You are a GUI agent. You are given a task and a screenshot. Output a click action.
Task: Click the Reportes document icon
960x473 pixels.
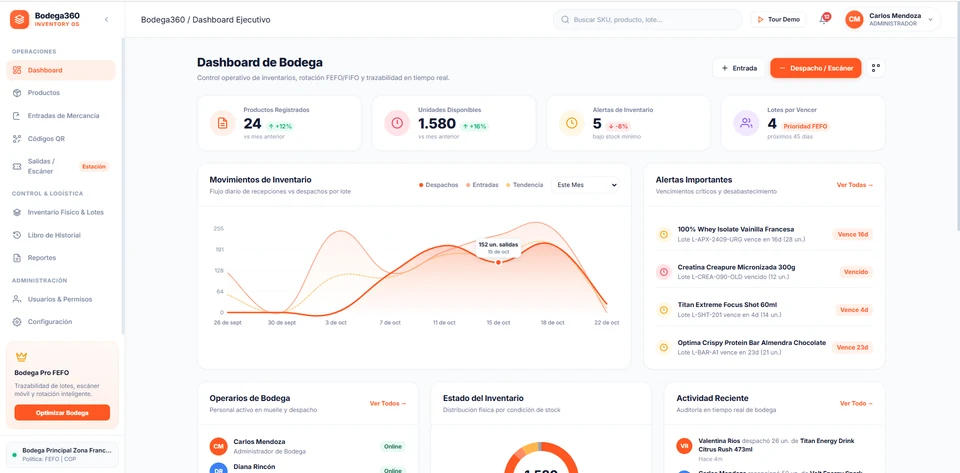point(17,258)
